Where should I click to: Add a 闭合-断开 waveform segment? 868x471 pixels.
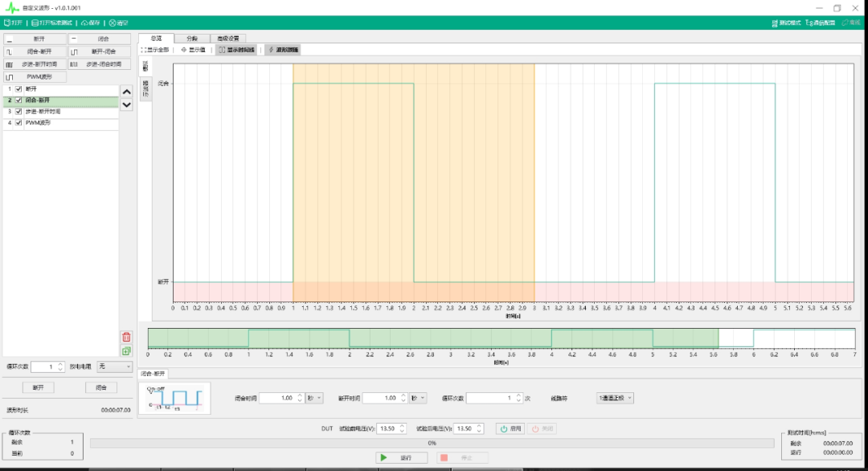(x=35, y=51)
